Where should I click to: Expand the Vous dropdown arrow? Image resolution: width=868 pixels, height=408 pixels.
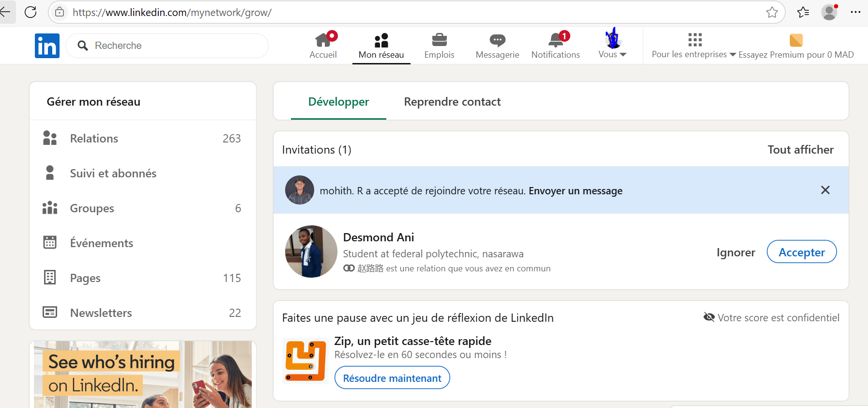point(623,55)
